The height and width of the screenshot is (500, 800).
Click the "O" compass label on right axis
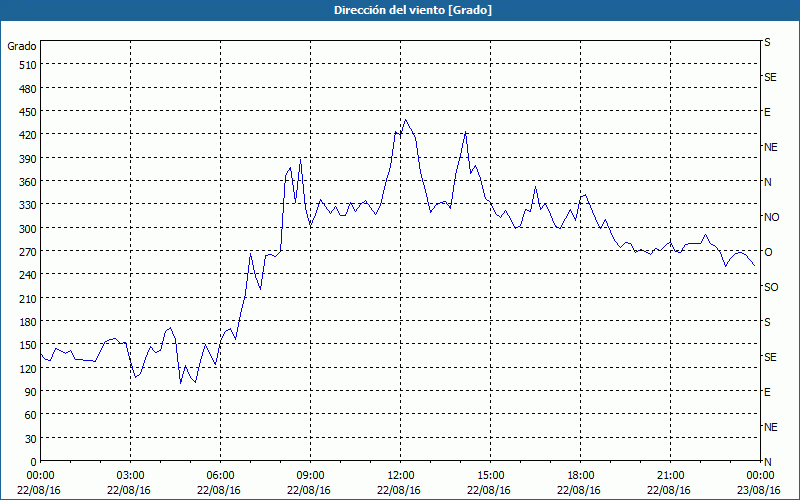[x=768, y=252]
